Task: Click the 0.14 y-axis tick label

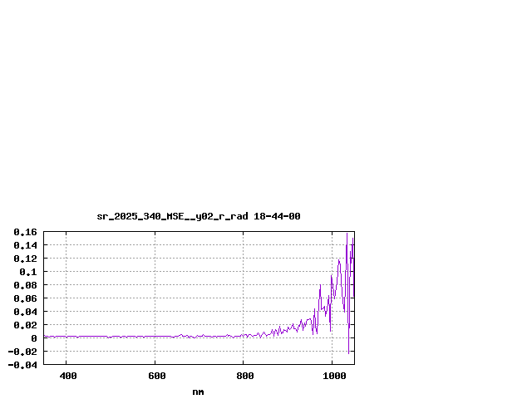Action: 25,245
